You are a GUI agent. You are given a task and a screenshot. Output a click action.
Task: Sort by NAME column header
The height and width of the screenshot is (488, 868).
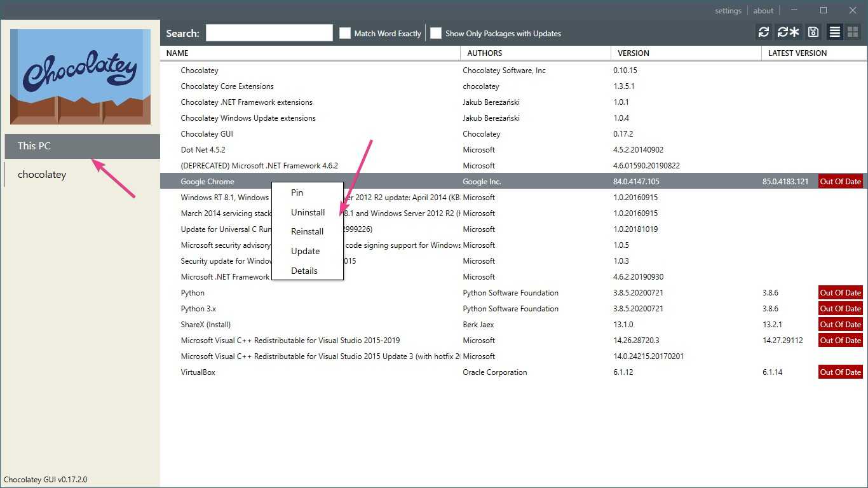pyautogui.click(x=310, y=53)
